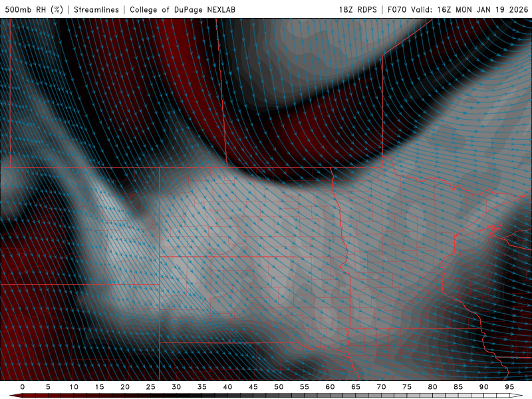Click the '95' colorbar label
The image size is (532, 399).
click(509, 387)
